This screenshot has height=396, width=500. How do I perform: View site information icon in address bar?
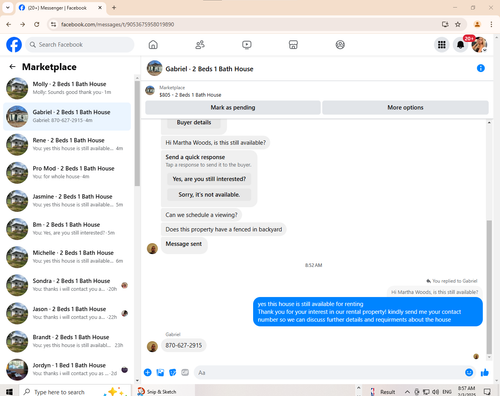53,24
